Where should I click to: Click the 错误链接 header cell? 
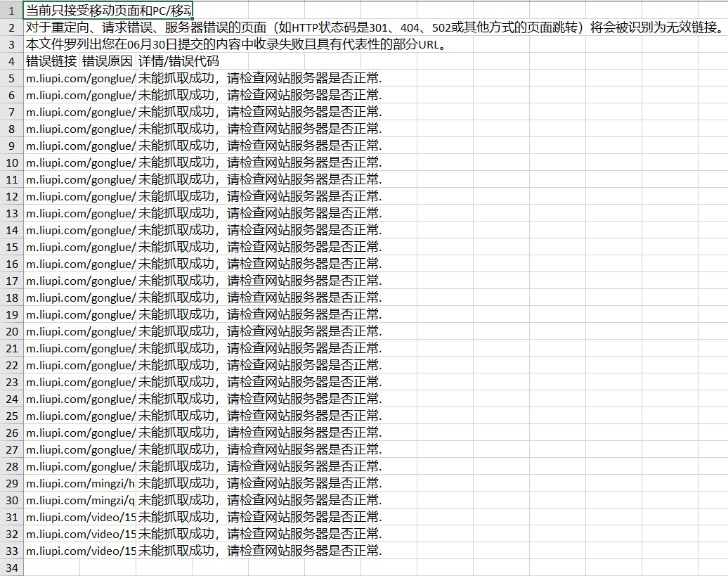tap(51, 61)
